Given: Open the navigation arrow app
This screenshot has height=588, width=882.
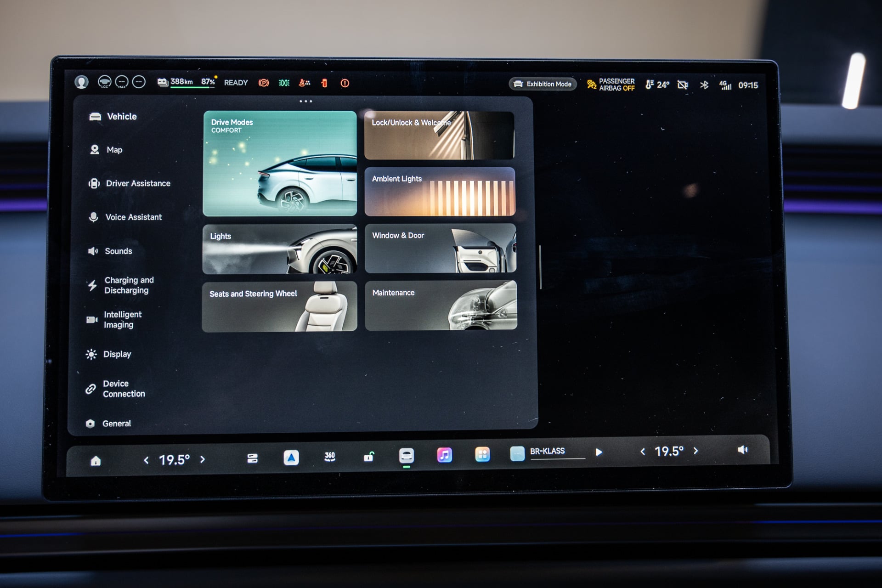Looking at the screenshot, I should click(291, 458).
